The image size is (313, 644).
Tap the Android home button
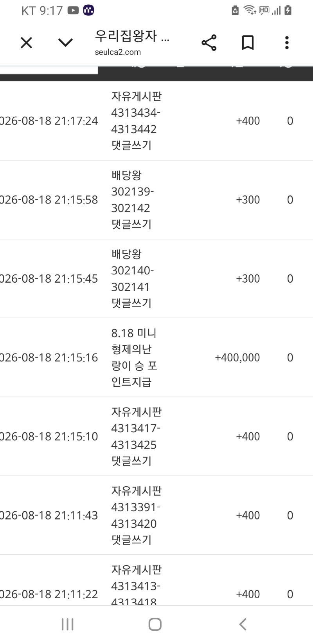[155, 624]
